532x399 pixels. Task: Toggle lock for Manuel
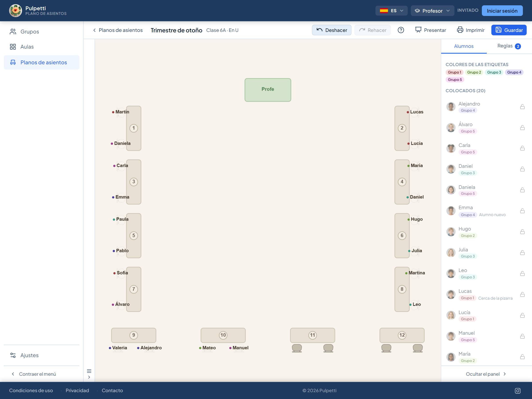coord(522,336)
